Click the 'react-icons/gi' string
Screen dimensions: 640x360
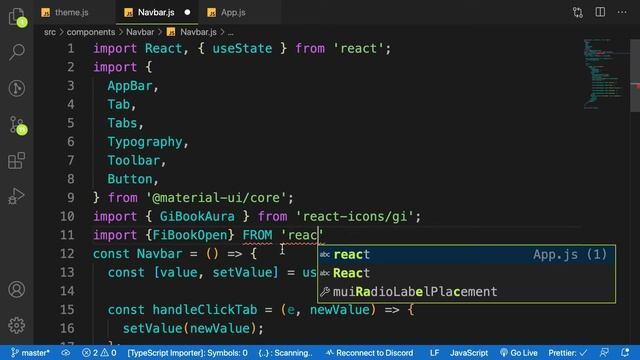click(x=355, y=216)
